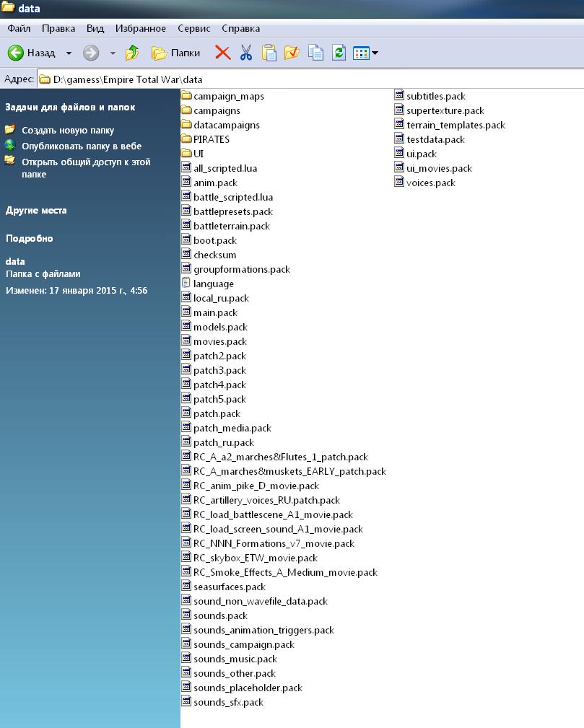Image resolution: width=584 pixels, height=728 pixels.
Task: Open the Forward history dropdown arrow
Action: (113, 53)
